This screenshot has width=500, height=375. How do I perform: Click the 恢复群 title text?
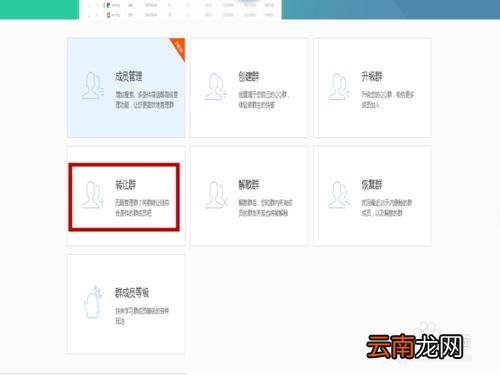[372, 184]
